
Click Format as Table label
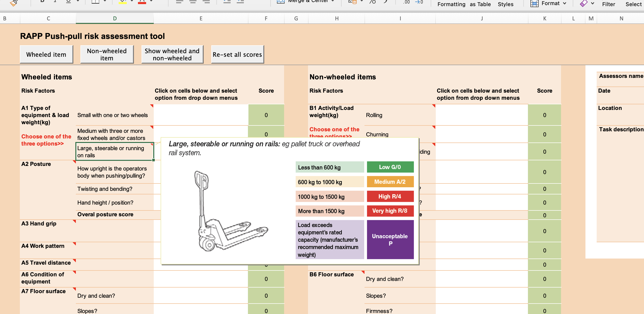pos(480,4)
